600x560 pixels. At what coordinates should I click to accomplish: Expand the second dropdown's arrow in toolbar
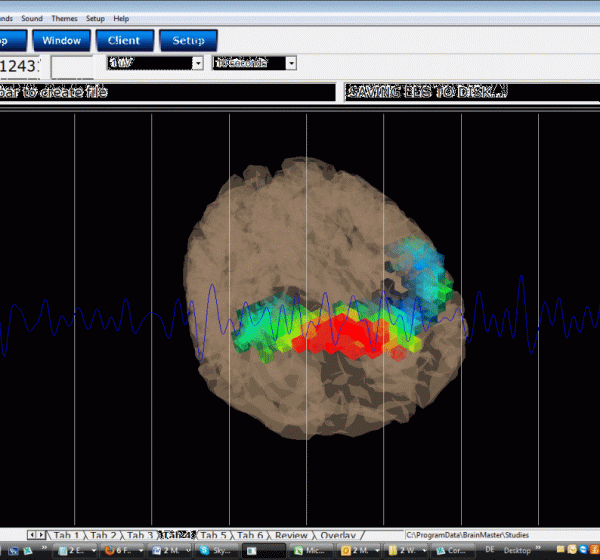[x=291, y=63]
